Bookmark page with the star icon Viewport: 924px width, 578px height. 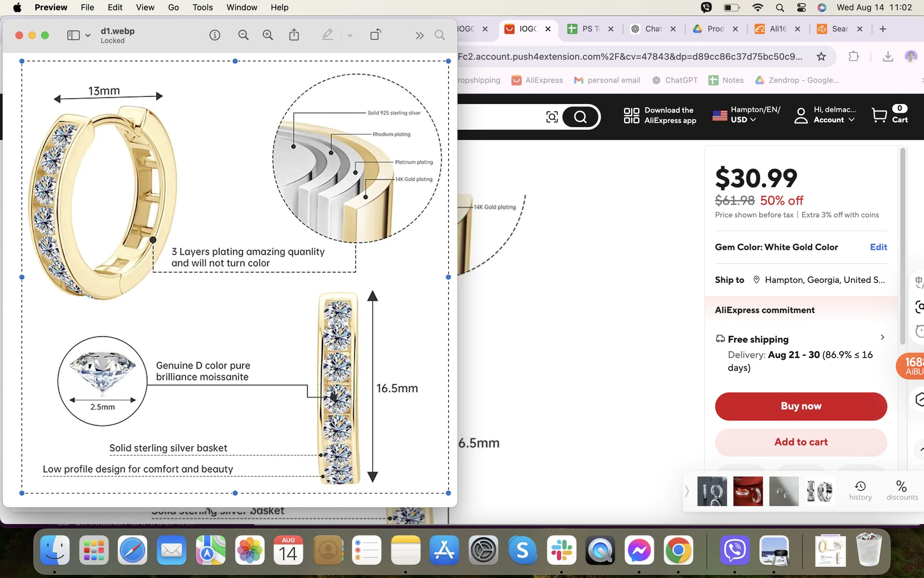pyautogui.click(x=821, y=56)
